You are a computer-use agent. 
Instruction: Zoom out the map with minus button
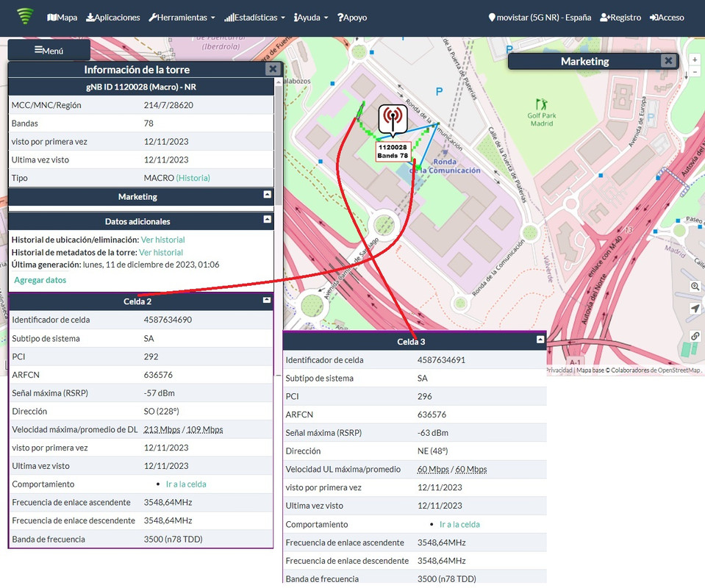point(695,72)
